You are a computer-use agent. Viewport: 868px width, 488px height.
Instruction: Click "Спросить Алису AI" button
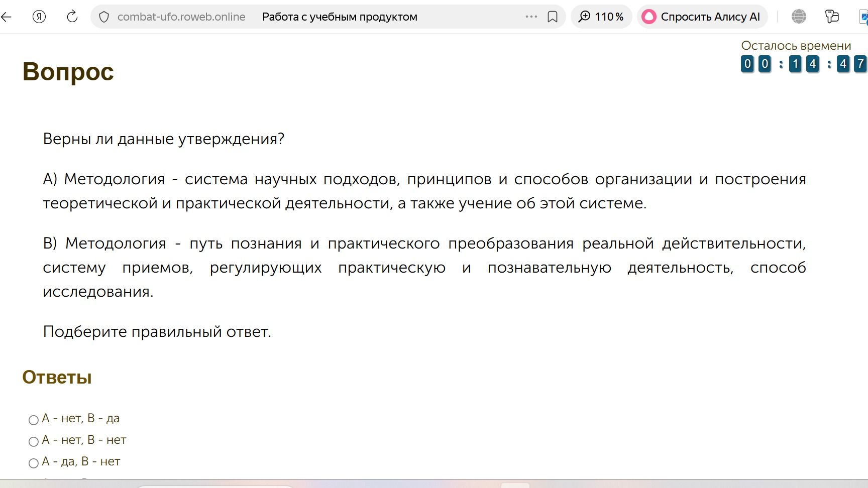click(x=702, y=17)
